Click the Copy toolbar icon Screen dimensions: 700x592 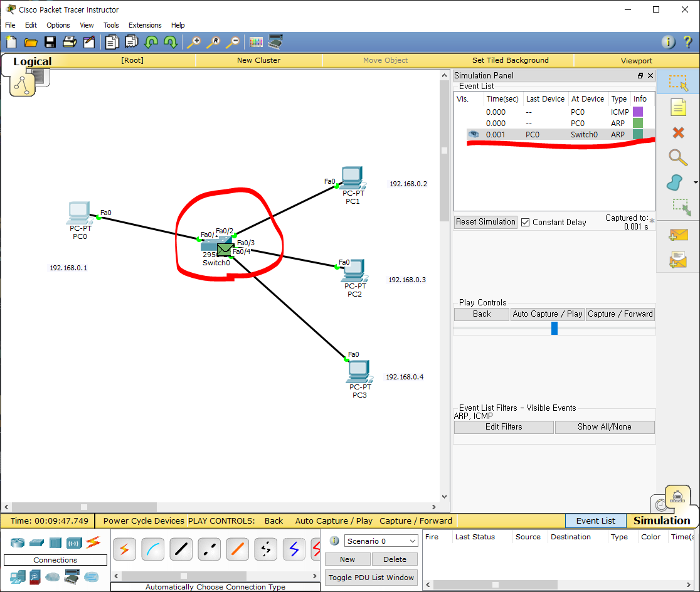(x=112, y=43)
